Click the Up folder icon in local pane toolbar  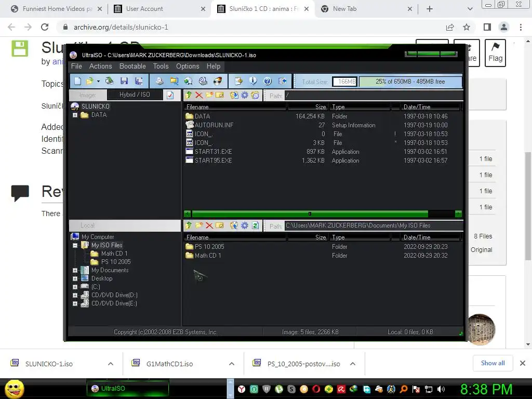pyautogui.click(x=189, y=225)
